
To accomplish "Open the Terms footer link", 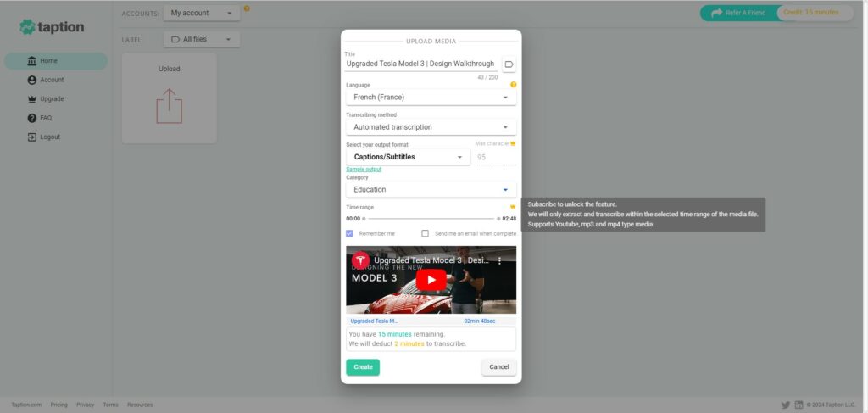I will (x=111, y=405).
